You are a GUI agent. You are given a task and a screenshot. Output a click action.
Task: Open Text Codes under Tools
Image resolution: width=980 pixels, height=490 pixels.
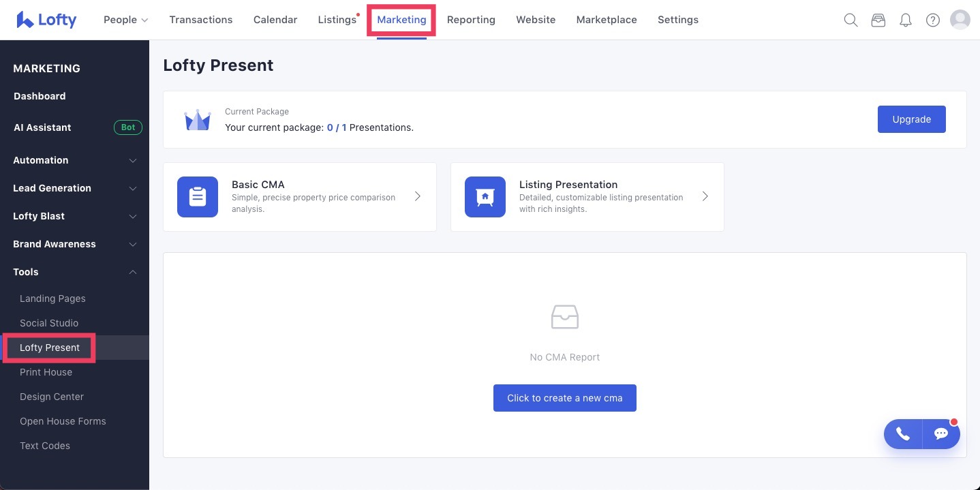pos(45,446)
